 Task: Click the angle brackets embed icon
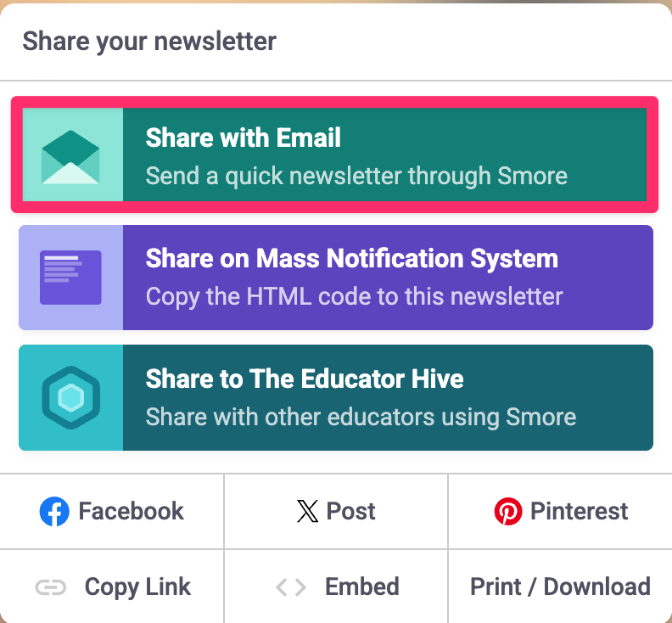click(291, 587)
